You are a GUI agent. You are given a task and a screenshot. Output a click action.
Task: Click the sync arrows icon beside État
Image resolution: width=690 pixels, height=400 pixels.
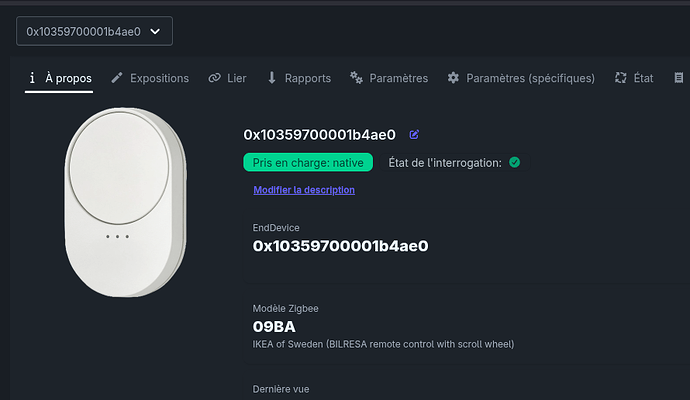tap(621, 78)
